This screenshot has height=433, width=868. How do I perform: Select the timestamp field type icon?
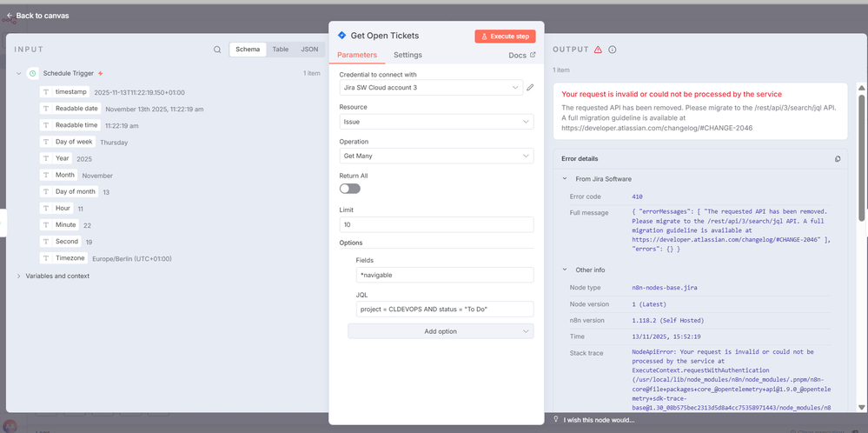tap(47, 92)
